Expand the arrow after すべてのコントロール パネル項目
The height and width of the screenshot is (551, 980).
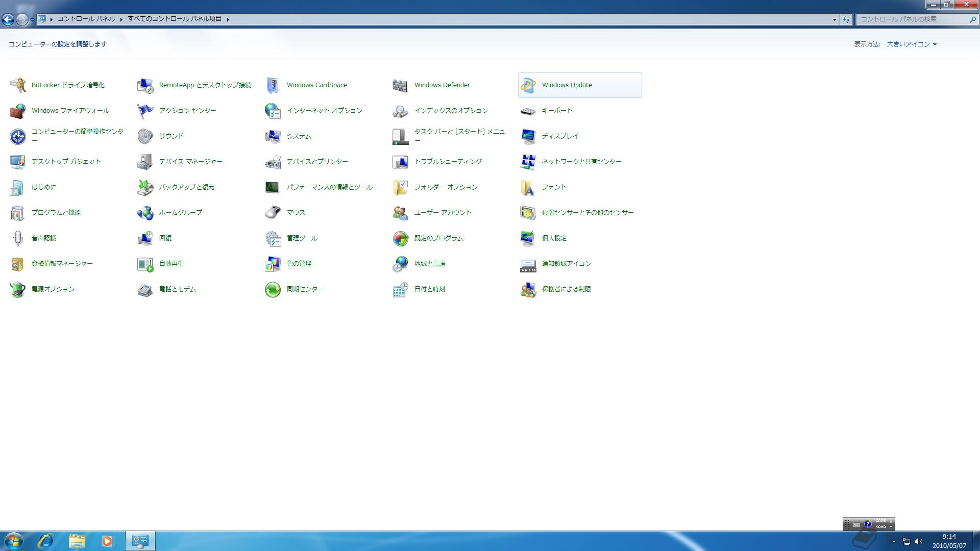(228, 19)
